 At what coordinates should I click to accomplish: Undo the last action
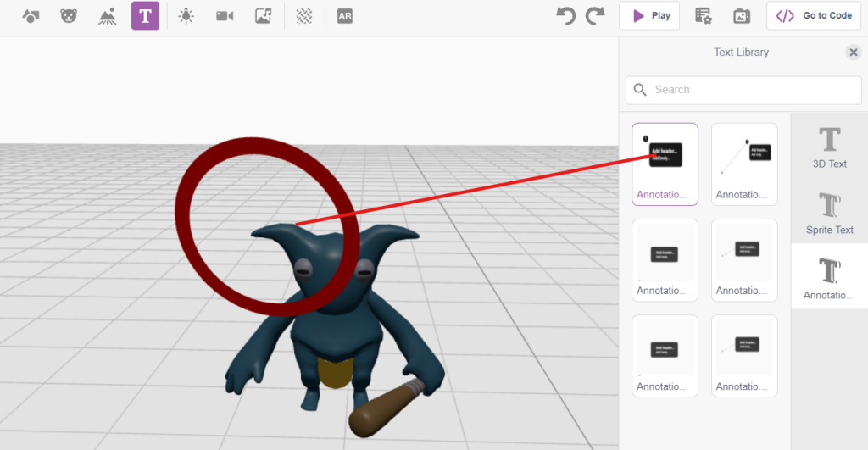(565, 15)
